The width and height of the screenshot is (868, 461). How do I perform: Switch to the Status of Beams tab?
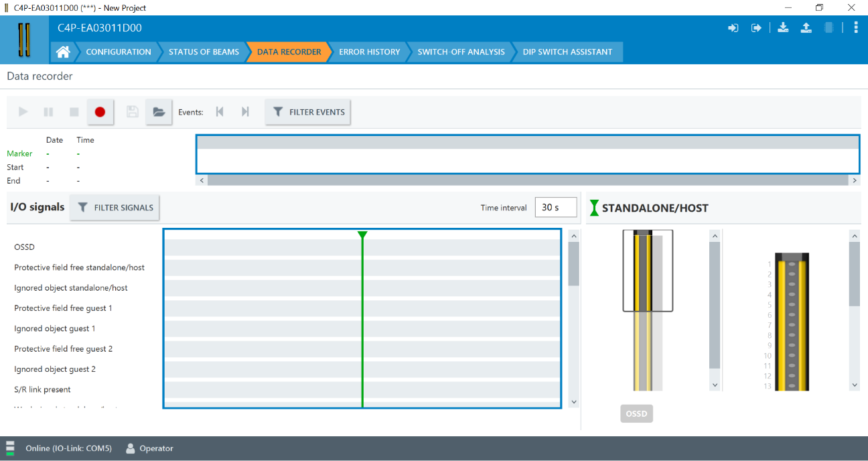point(204,52)
